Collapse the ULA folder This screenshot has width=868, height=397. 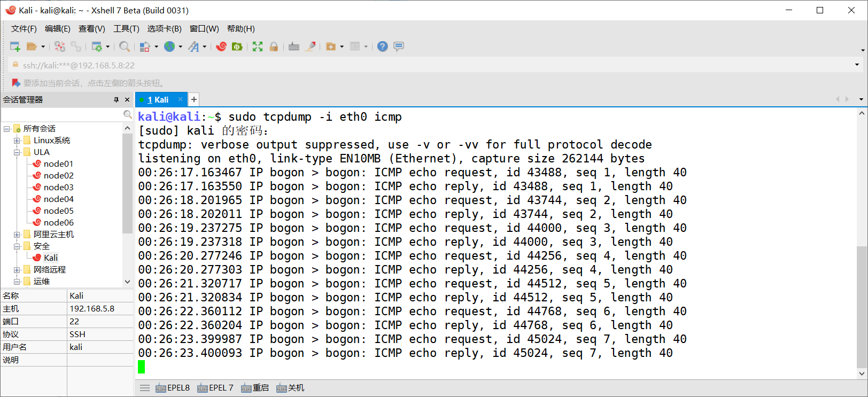click(x=17, y=152)
